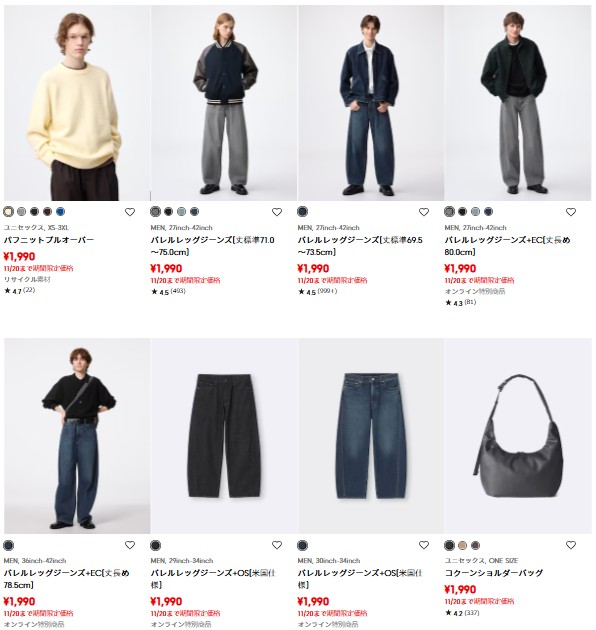Add denim jacket model's jeans to wishlist
596x630 pixels.
coord(424,212)
